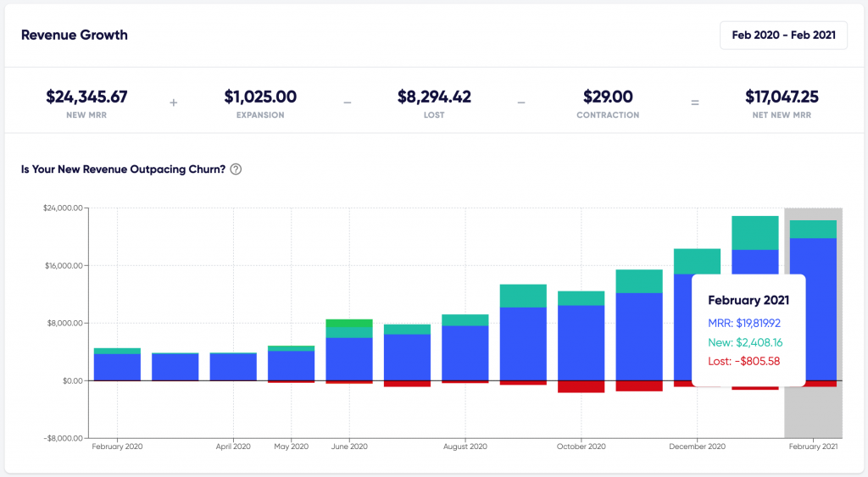This screenshot has width=868, height=477.
Task: Click the help icon beside the churn question
Action: coord(236,169)
